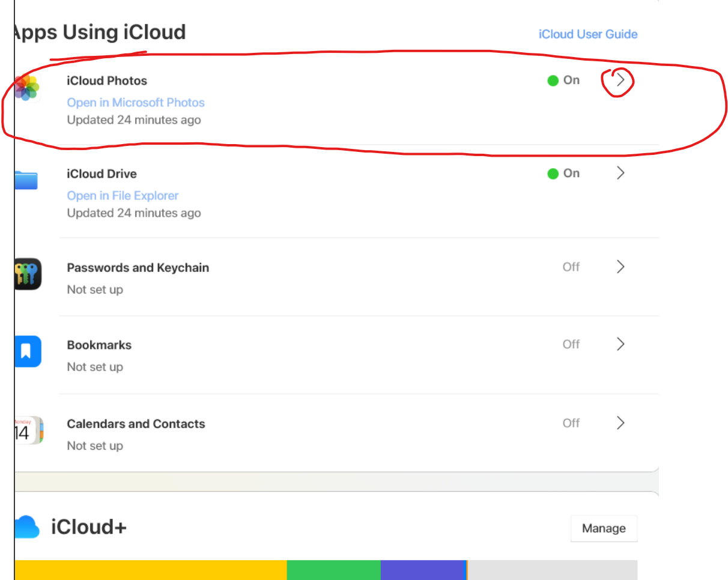Click 'Updated 24 minutes ago' under iCloud Drive
Screen dimensions: 728x580
[134, 213]
